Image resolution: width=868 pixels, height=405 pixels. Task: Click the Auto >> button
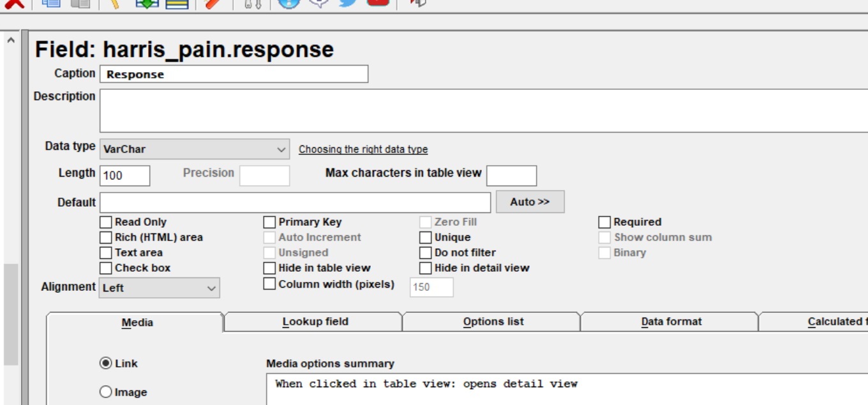click(x=530, y=202)
